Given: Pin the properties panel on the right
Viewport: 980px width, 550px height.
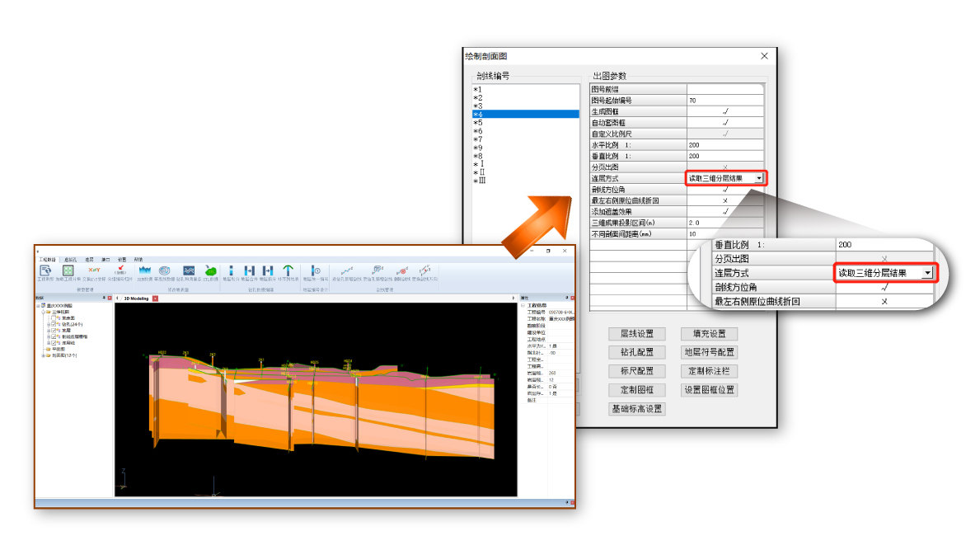Looking at the screenshot, I should pos(567,298).
